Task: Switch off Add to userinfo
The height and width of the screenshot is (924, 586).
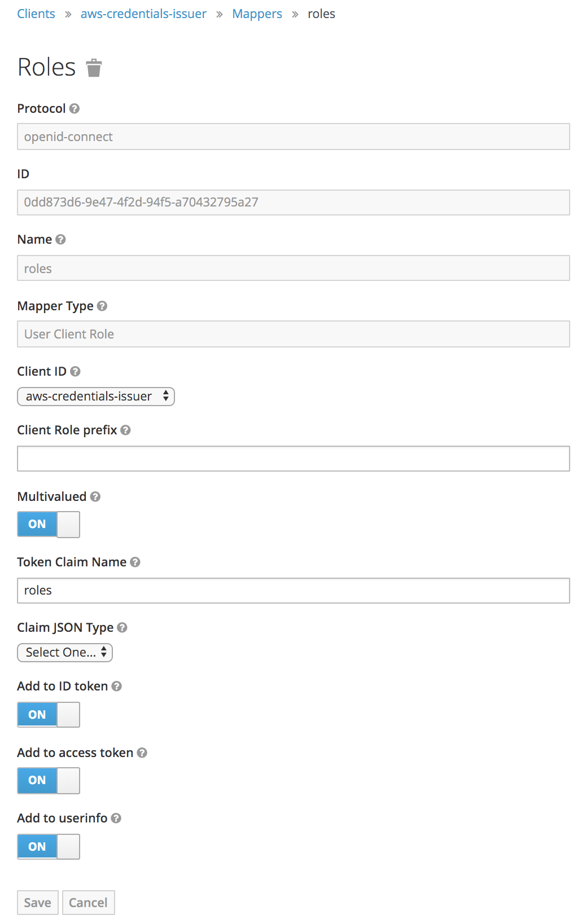Action: click(x=49, y=847)
